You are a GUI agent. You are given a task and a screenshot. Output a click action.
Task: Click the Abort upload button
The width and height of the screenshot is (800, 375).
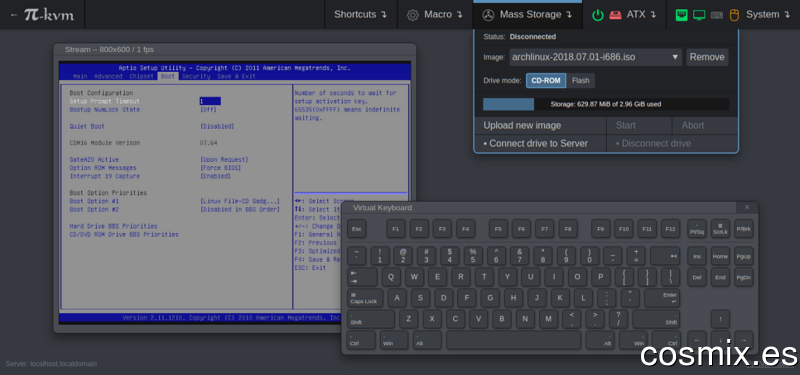coord(705,126)
